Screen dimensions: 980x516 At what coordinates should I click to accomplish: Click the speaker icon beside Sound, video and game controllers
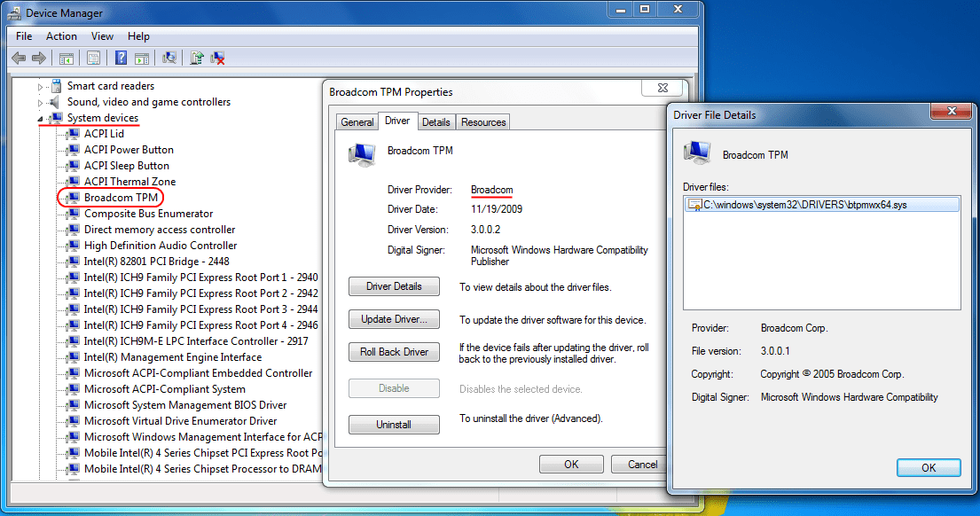[56, 102]
